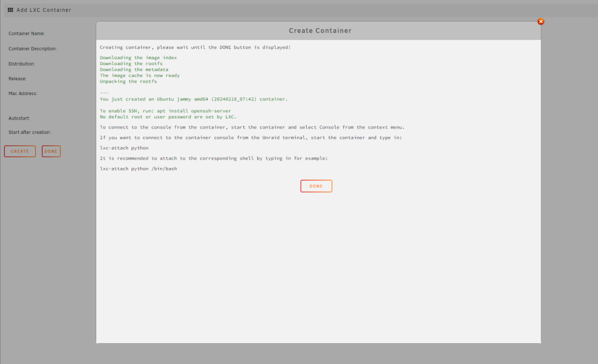Click the Mac Address label
This screenshot has height=364, width=598.
tap(23, 93)
